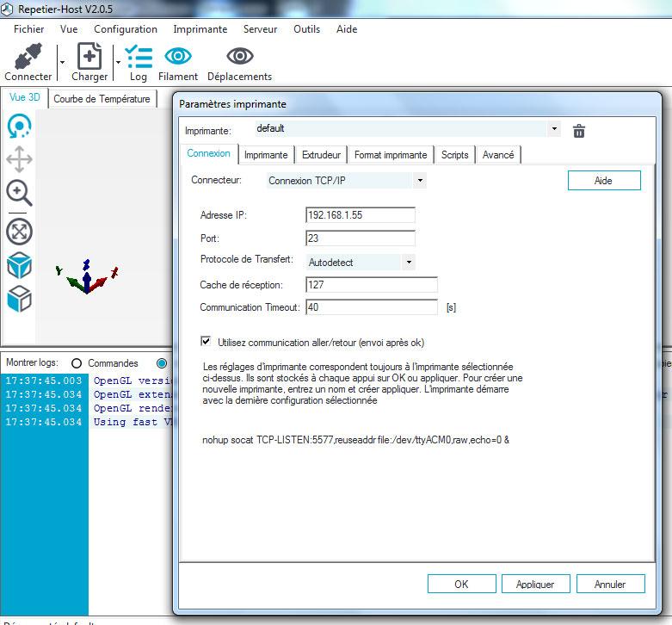Confirm settings with OK button
Image resolution: width=672 pixels, height=625 pixels.
click(461, 584)
